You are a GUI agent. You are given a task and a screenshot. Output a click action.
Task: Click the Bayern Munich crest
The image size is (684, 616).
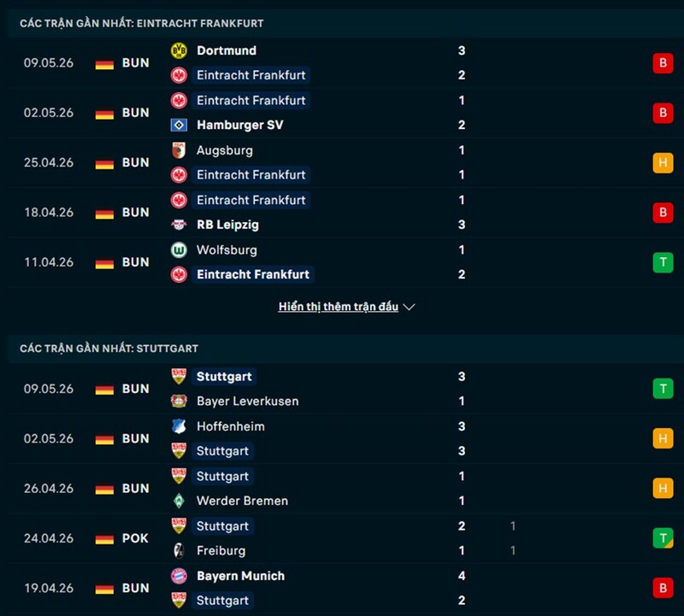coord(179,576)
